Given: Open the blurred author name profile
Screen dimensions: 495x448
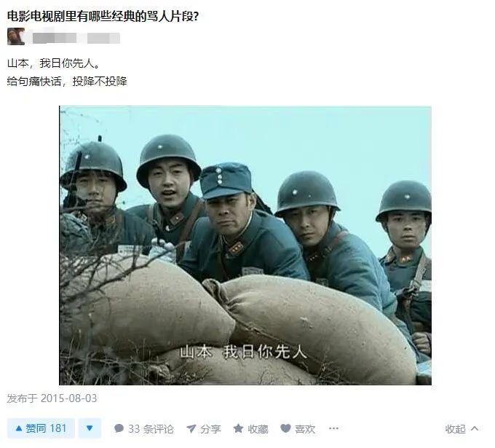Looking at the screenshot, I should [75, 38].
